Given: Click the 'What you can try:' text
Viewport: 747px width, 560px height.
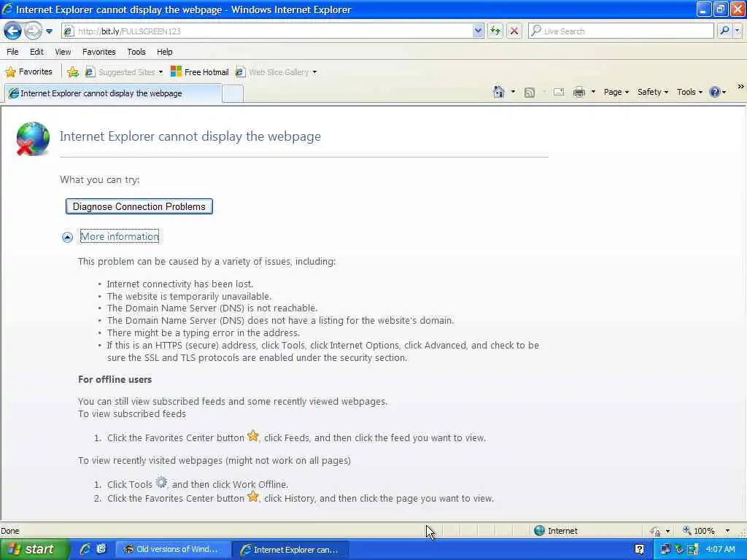Looking at the screenshot, I should 99,179.
